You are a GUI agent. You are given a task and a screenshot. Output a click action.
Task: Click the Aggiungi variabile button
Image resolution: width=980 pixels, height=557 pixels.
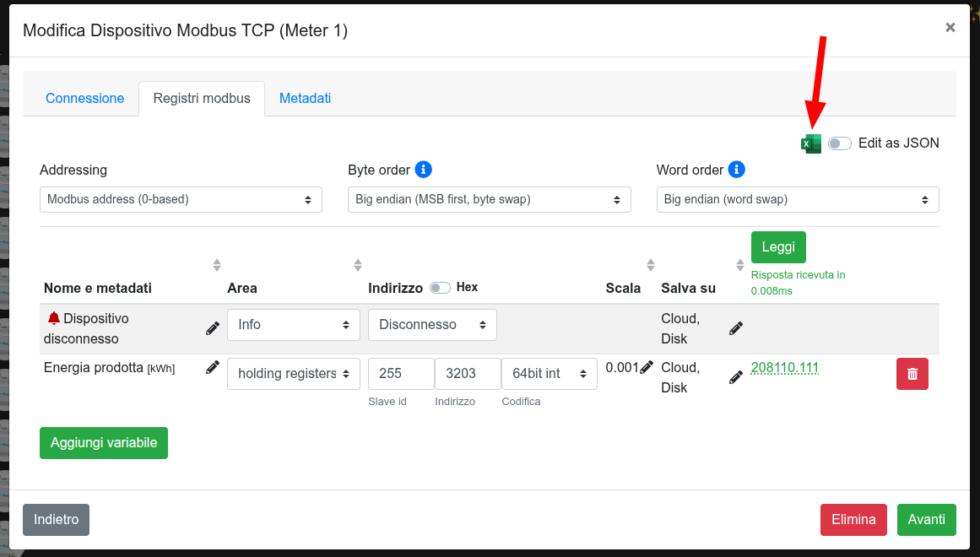[x=103, y=442]
